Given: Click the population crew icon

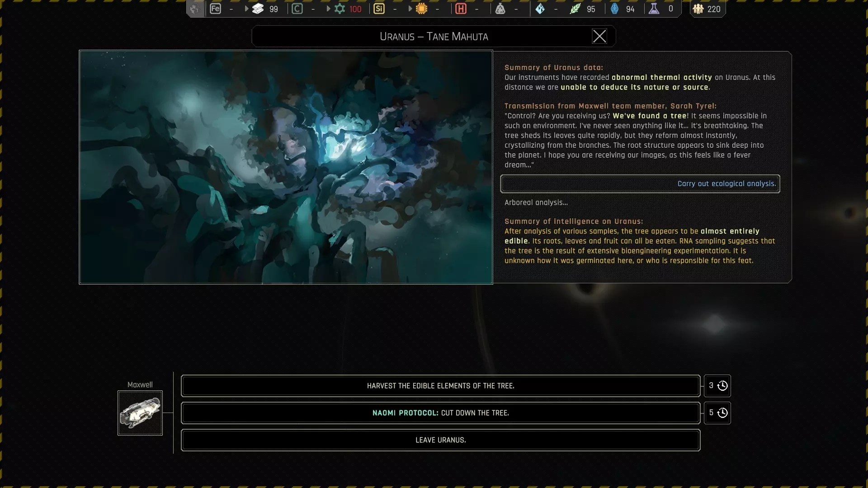Looking at the screenshot, I should 698,9.
